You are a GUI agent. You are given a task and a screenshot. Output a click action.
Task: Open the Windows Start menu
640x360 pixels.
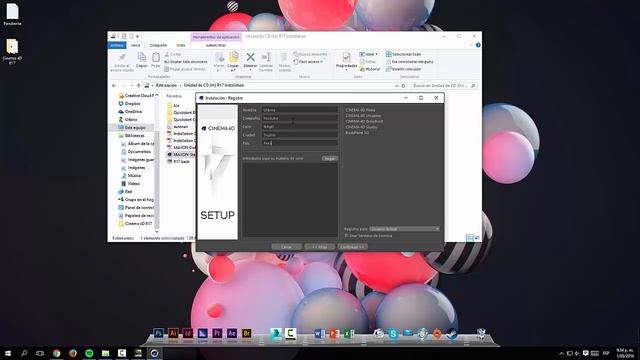[7, 353]
